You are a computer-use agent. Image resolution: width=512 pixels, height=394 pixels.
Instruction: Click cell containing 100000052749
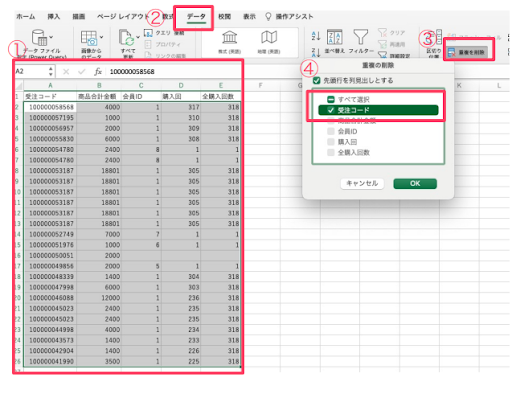point(50,234)
